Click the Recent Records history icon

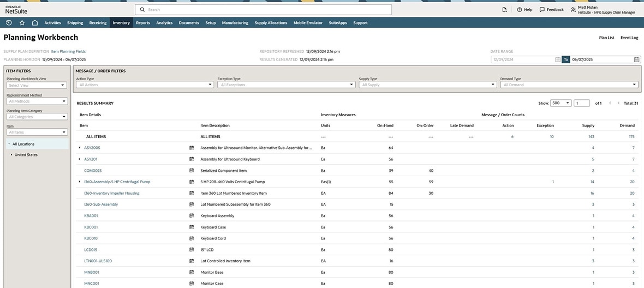tap(9, 23)
